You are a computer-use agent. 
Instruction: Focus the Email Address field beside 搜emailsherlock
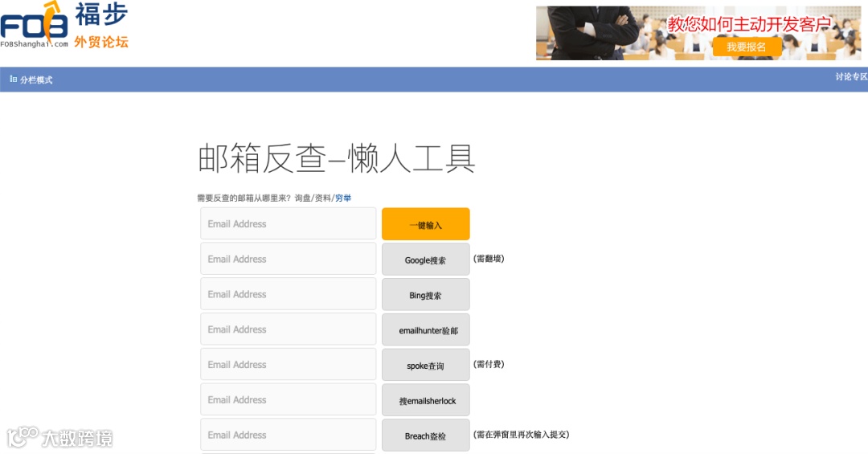(x=289, y=399)
